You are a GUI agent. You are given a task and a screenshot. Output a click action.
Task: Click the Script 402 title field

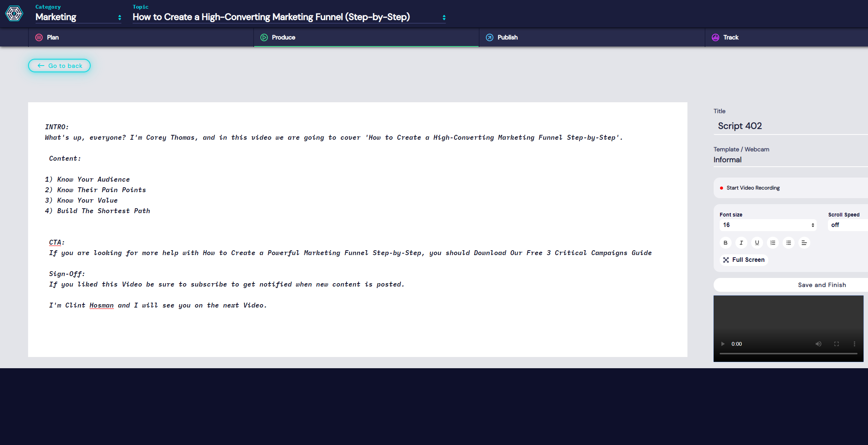pos(790,126)
